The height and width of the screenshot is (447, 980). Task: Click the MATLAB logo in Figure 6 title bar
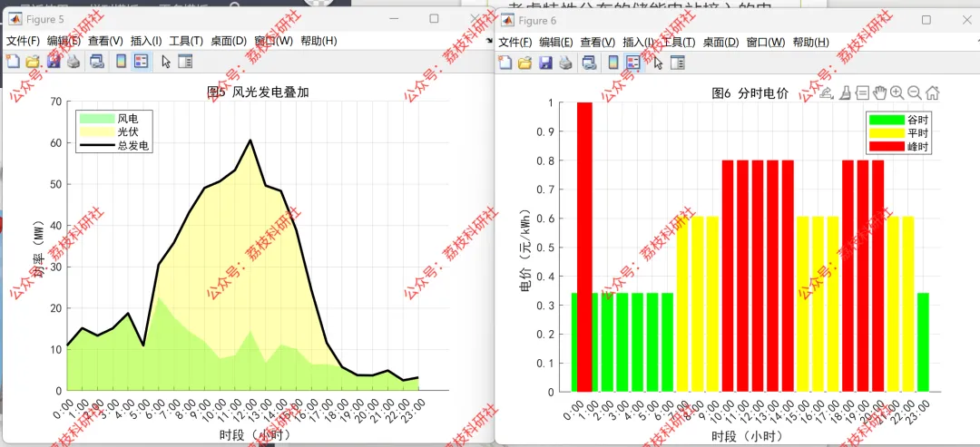coord(507,21)
